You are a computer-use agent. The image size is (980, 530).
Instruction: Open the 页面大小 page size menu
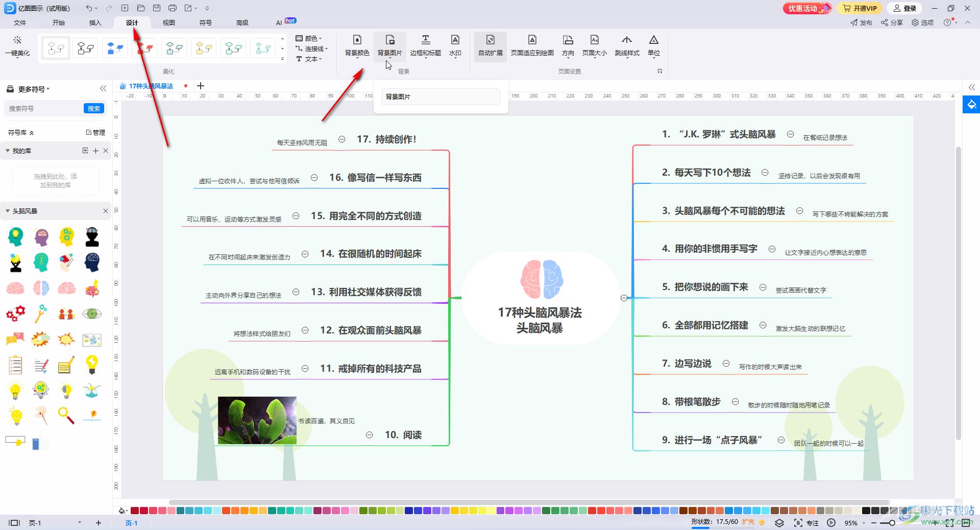click(x=594, y=46)
